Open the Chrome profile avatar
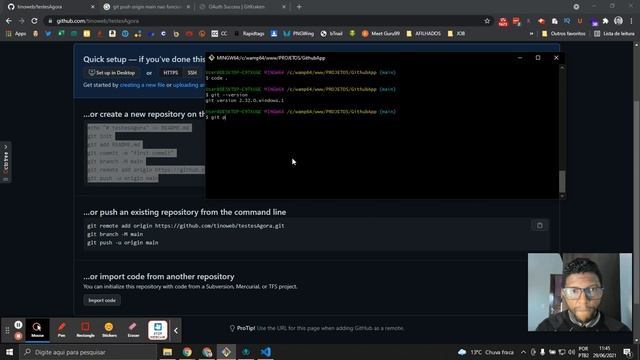The height and width of the screenshot is (360, 640). tap(618, 21)
